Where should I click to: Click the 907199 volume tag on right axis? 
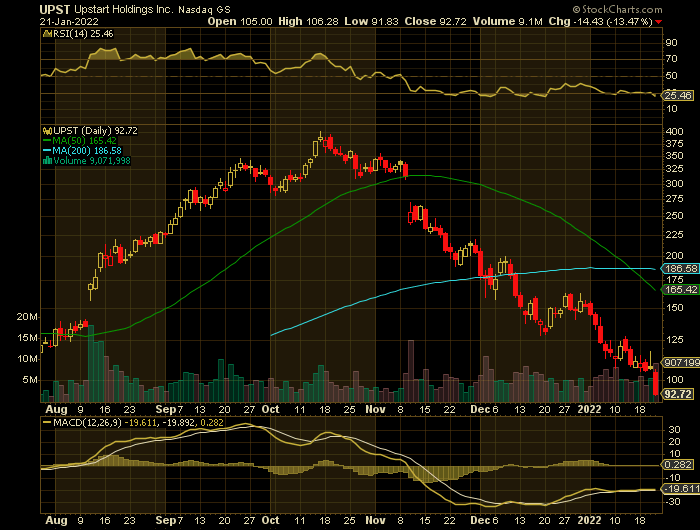682,363
